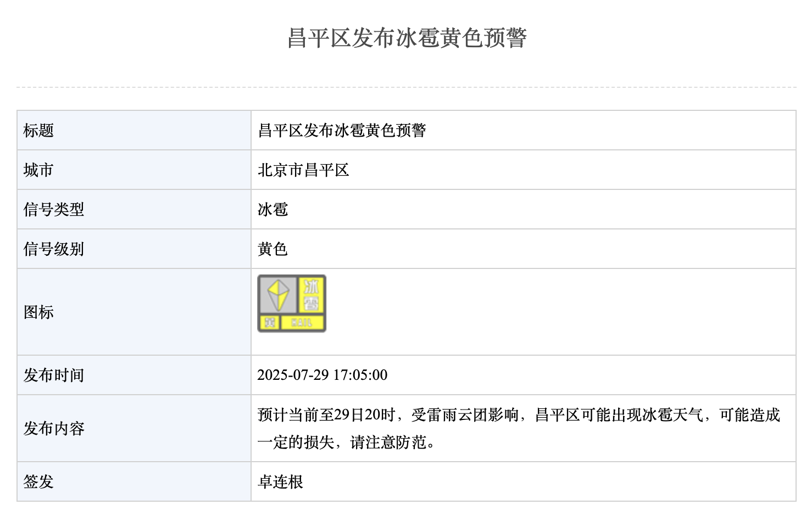Click the HAIL label on the warning icon
Screen dimensions: 812x516
302,323
